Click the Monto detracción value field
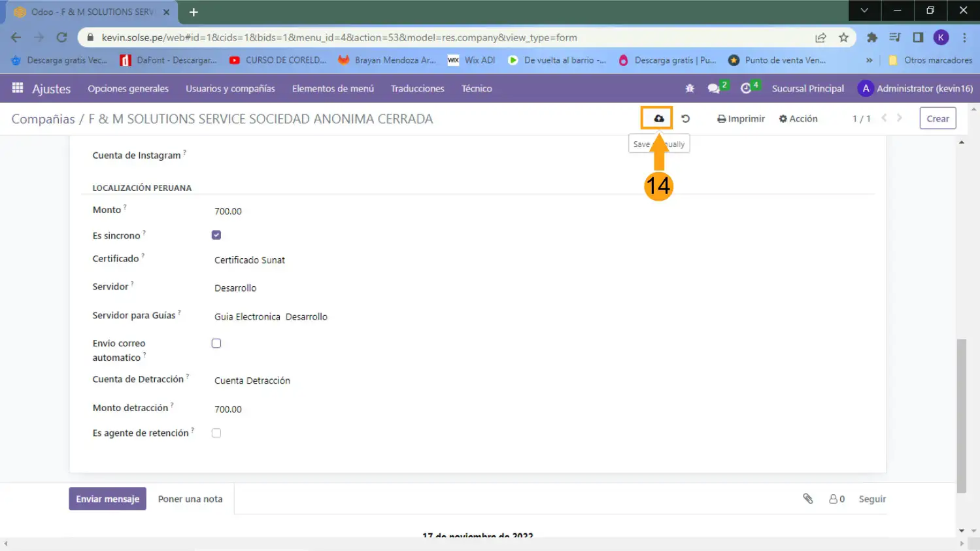Screen dimensions: 980x551 tap(228, 409)
